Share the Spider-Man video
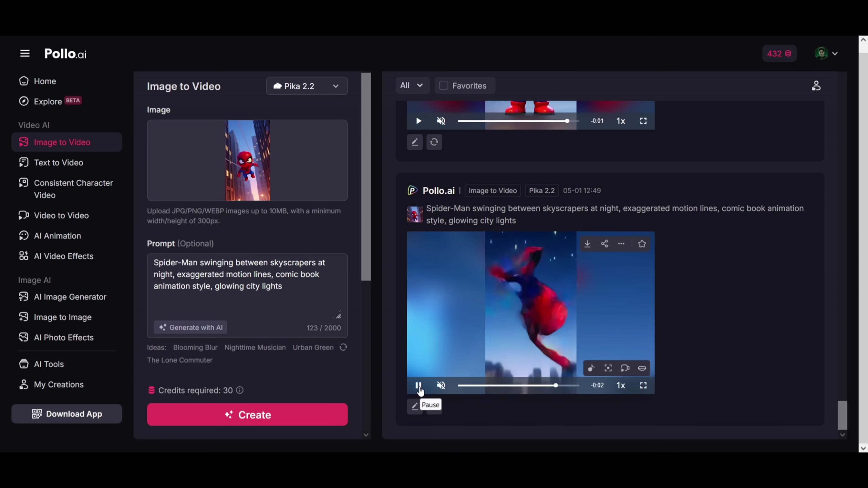The height and width of the screenshot is (488, 868). pos(604,244)
